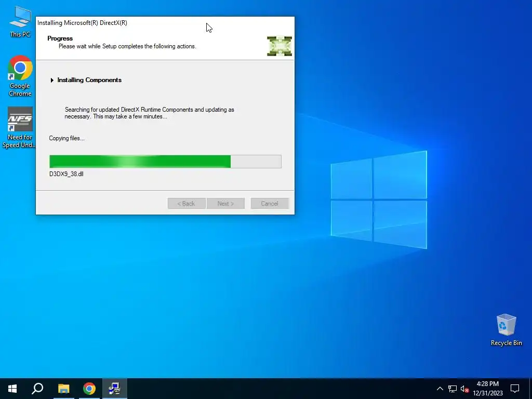
Task: Launch Chrome from the taskbar
Action: (89, 389)
